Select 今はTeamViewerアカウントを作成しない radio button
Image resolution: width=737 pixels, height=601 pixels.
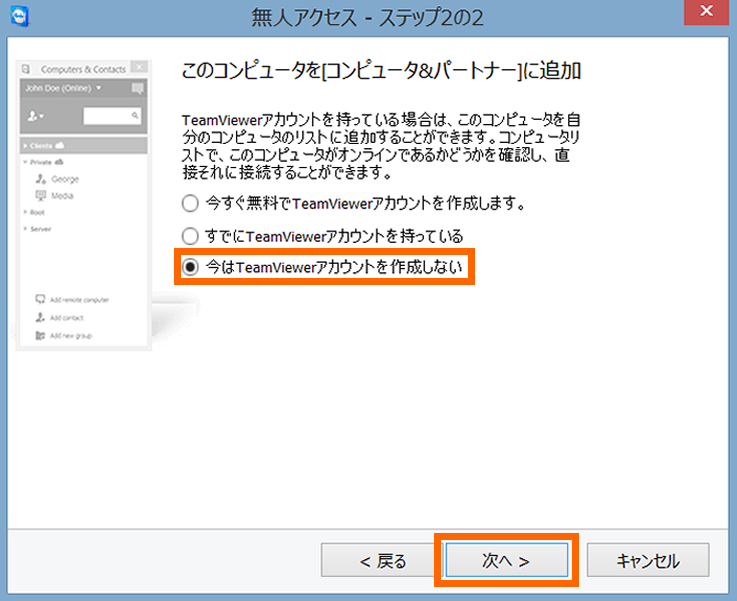[x=190, y=267]
